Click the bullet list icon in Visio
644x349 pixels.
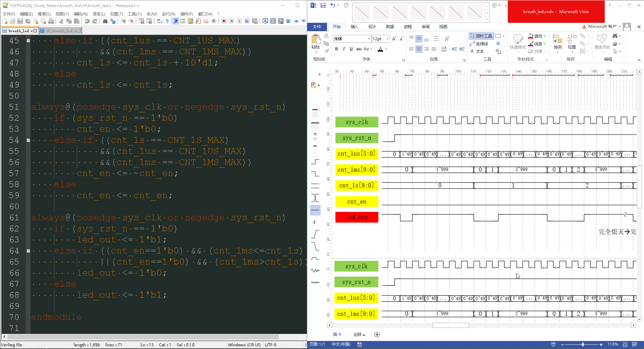[x=436, y=39]
